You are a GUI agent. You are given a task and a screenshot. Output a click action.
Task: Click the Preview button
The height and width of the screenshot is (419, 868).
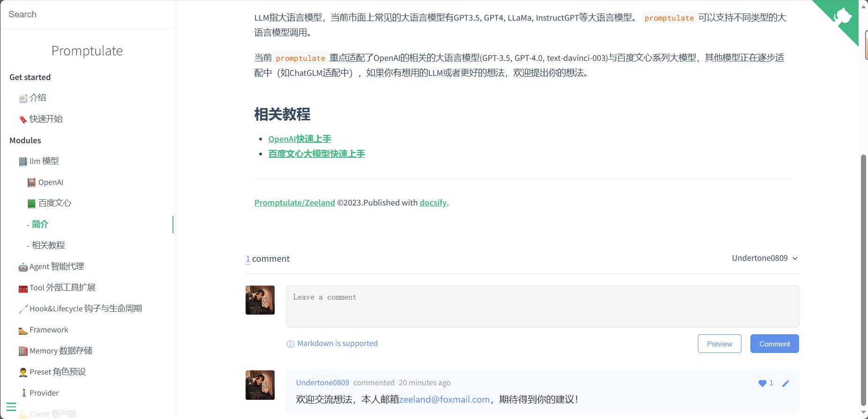pos(719,344)
